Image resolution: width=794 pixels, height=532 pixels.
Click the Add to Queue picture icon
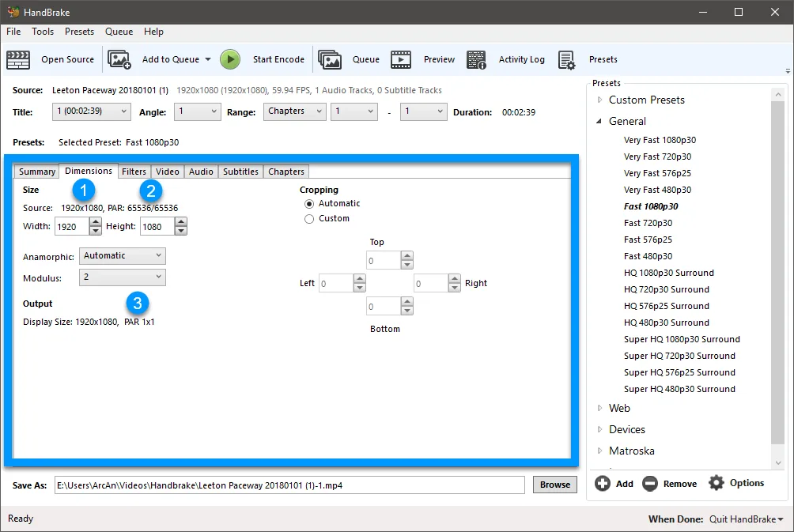119,59
